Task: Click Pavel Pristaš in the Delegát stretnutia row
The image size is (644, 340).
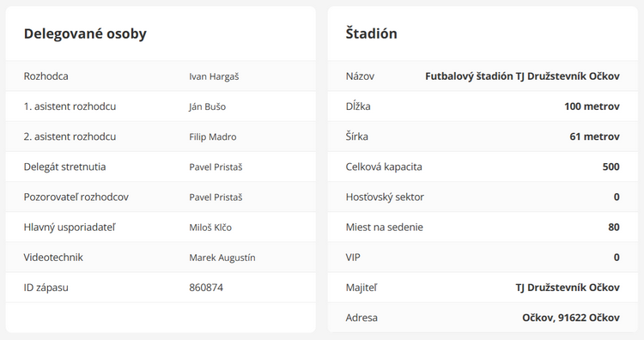Action: click(216, 167)
